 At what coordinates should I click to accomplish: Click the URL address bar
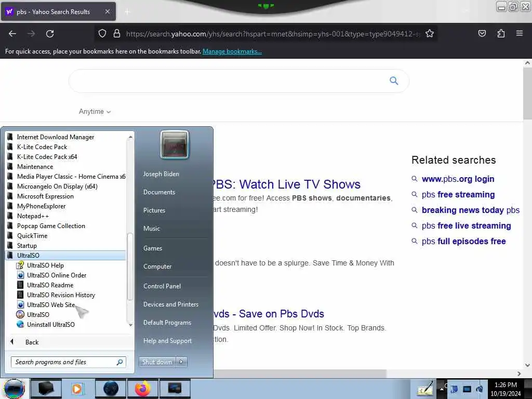tap(272, 34)
